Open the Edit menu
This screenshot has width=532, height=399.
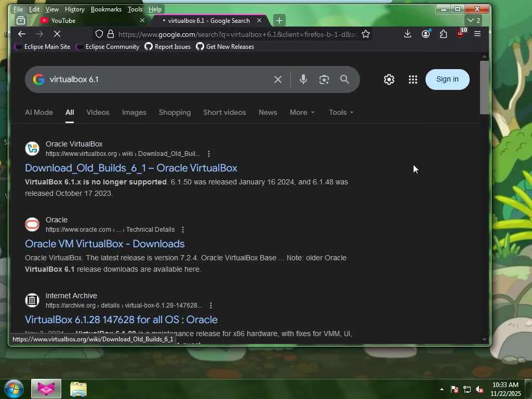point(34,9)
